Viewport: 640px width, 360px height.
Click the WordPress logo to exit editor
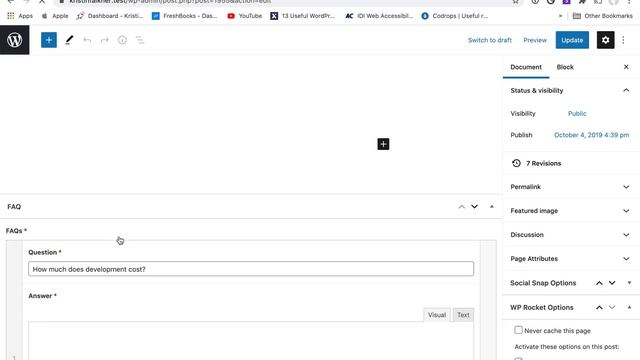[15, 40]
